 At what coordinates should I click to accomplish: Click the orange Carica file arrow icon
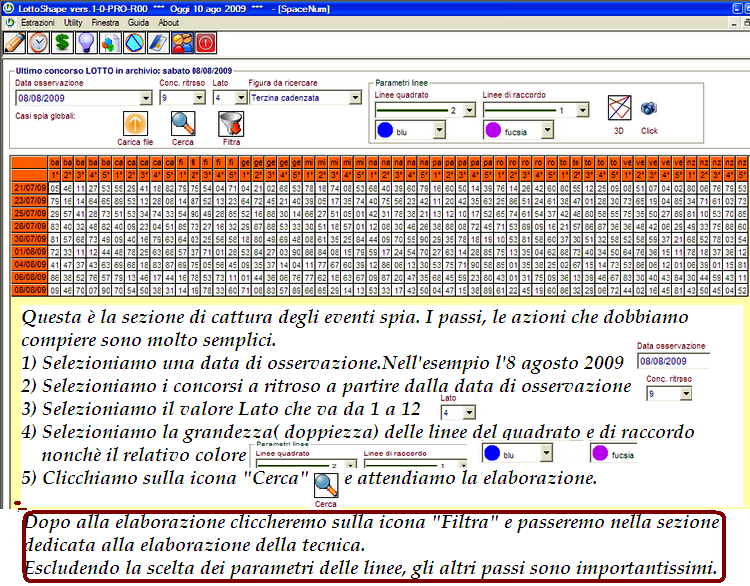point(135,124)
